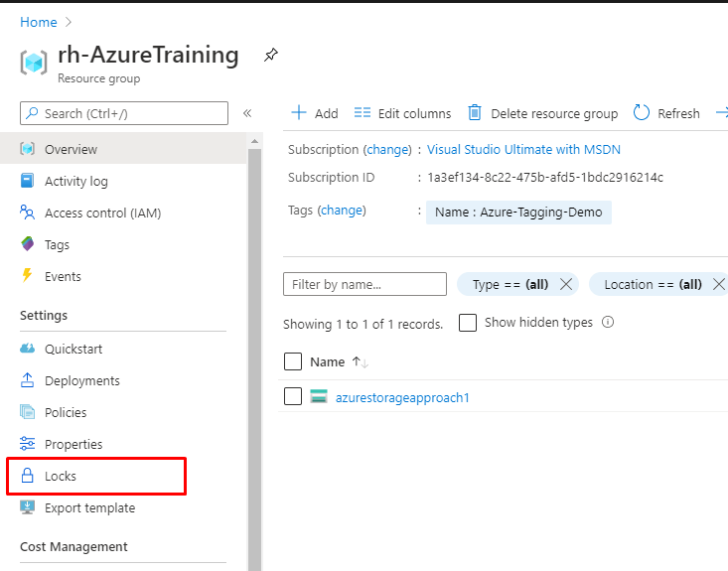Click Subscription ID value text
Viewport: 728px width, 571px height.
tap(545, 178)
